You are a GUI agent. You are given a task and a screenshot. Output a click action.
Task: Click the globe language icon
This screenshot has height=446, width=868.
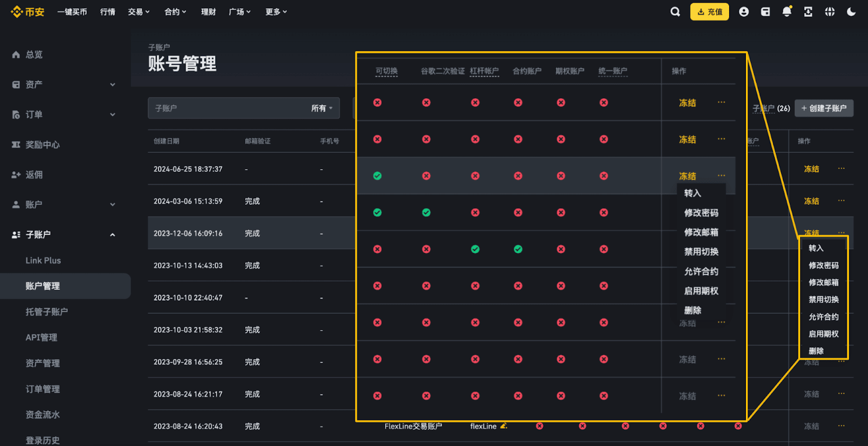click(x=829, y=12)
